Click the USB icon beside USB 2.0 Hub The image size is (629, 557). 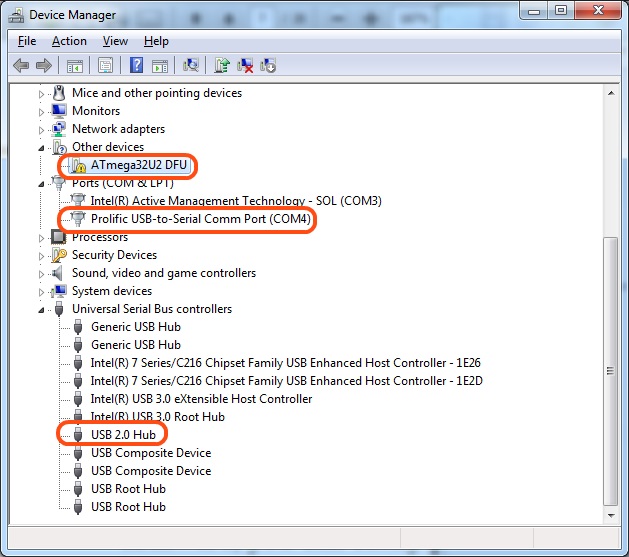click(78, 435)
